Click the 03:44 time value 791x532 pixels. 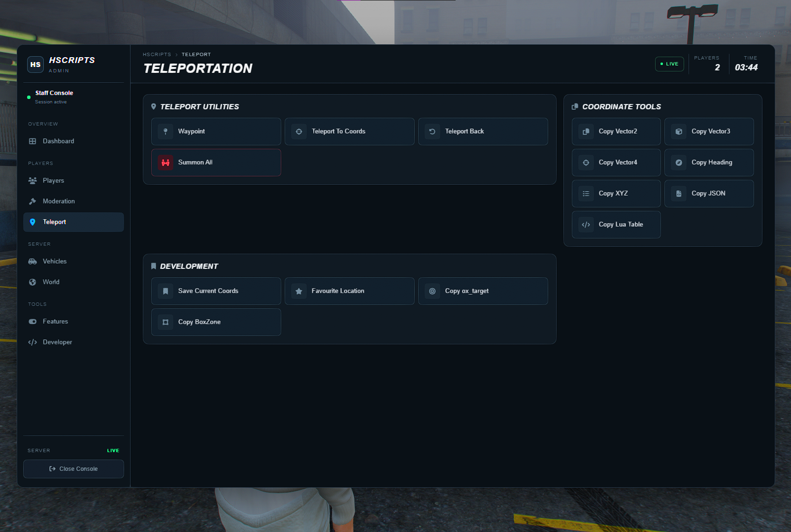[746, 67]
